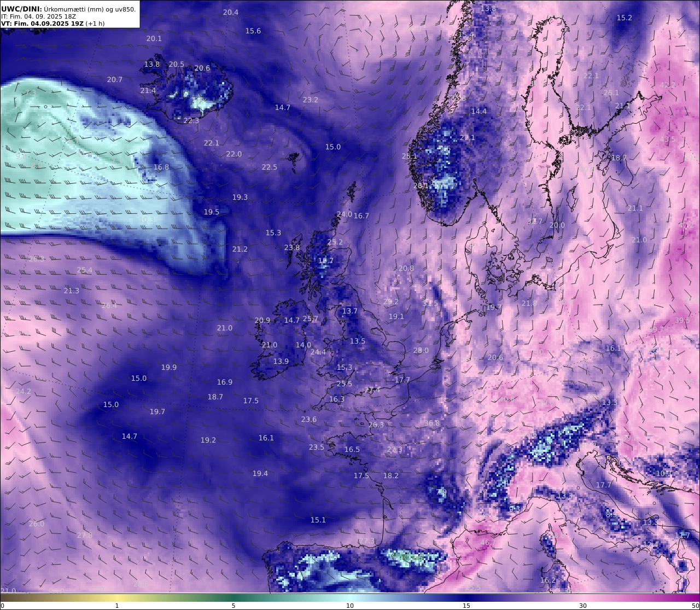This screenshot has width=700, height=610.
Task: Click the 19.1 value label
Action: [396, 316]
